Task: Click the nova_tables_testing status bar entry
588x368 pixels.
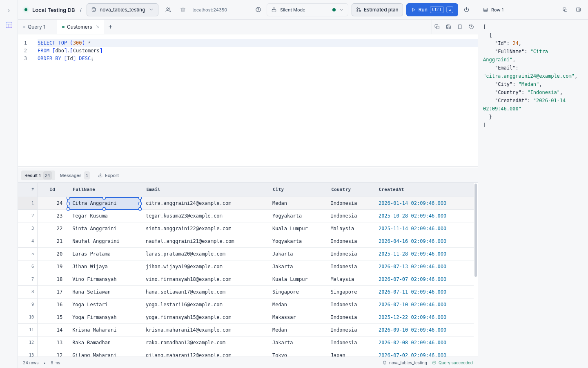Action: pyautogui.click(x=405, y=363)
